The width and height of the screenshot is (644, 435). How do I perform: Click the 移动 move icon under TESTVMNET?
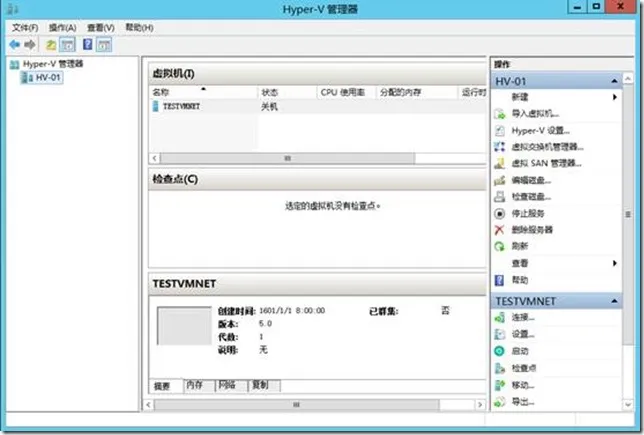tap(499, 385)
